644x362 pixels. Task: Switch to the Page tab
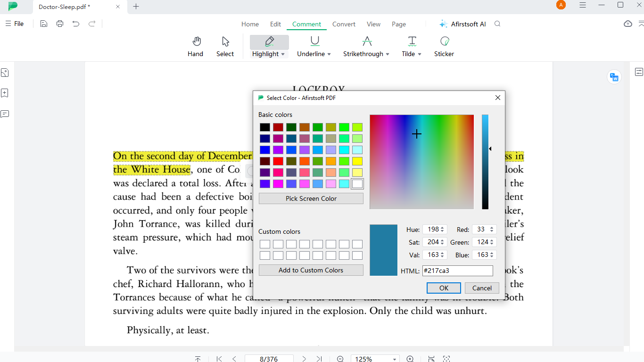[x=399, y=24]
